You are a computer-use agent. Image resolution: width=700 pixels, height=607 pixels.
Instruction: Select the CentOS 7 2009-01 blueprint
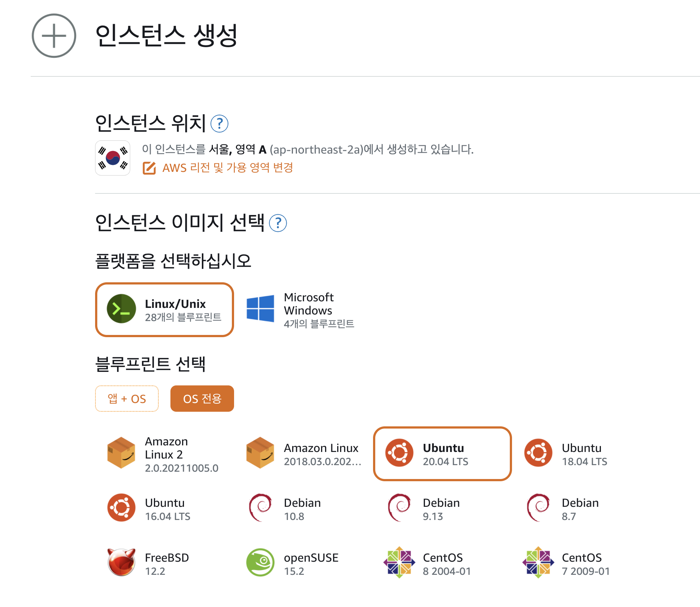pos(582,563)
